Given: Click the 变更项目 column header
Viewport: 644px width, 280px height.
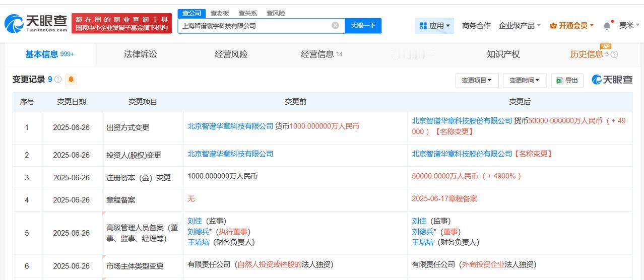Looking at the screenshot, I should point(143,102).
